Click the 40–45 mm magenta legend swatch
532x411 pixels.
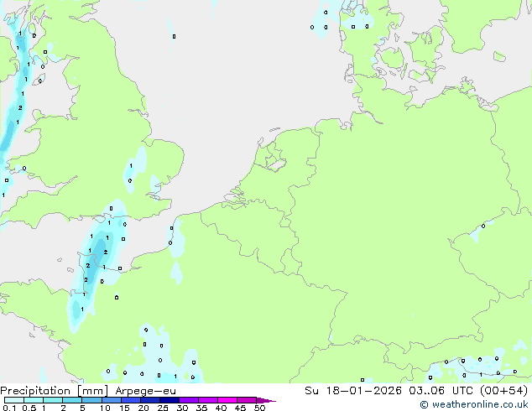[227, 400]
